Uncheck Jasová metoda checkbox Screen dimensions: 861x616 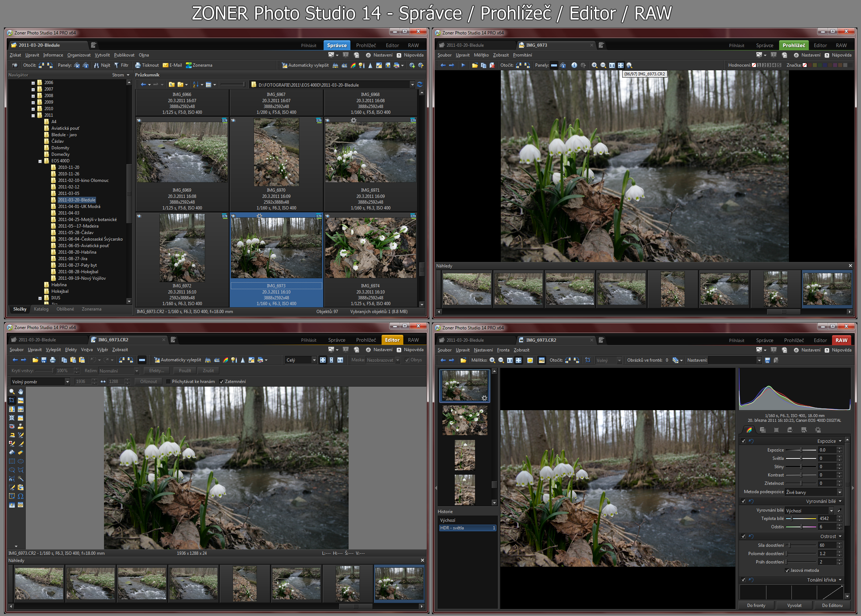[x=787, y=570]
